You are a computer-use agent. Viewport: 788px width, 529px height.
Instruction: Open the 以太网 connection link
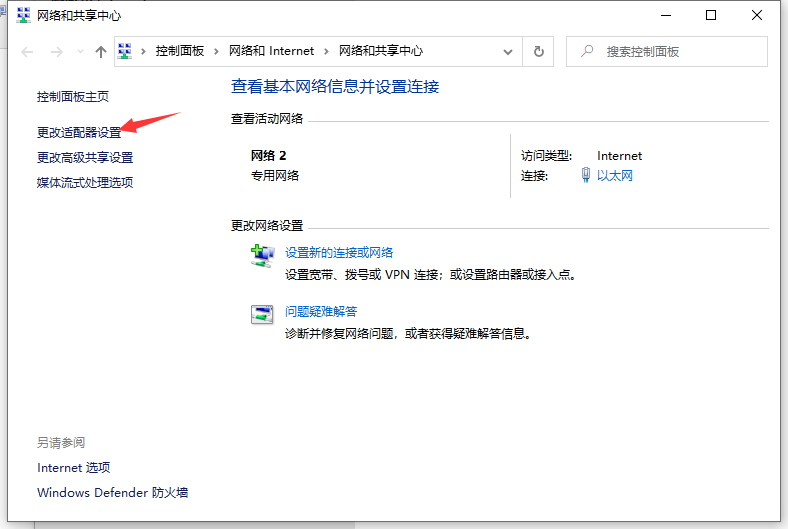click(615, 176)
